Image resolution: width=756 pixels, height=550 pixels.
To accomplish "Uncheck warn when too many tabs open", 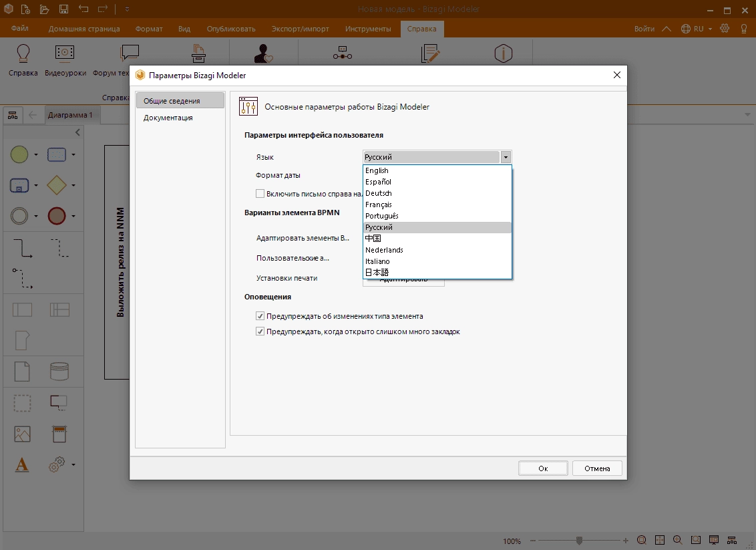I will (x=260, y=331).
